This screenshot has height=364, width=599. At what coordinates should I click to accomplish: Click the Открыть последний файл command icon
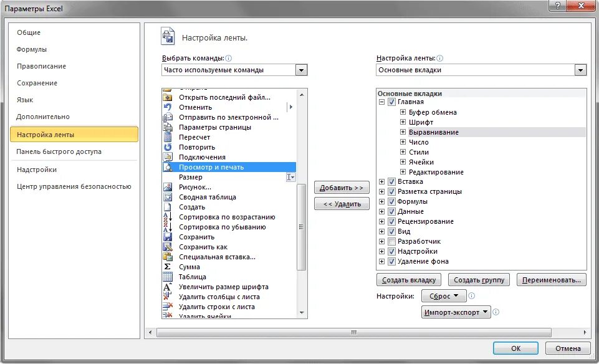click(x=166, y=97)
